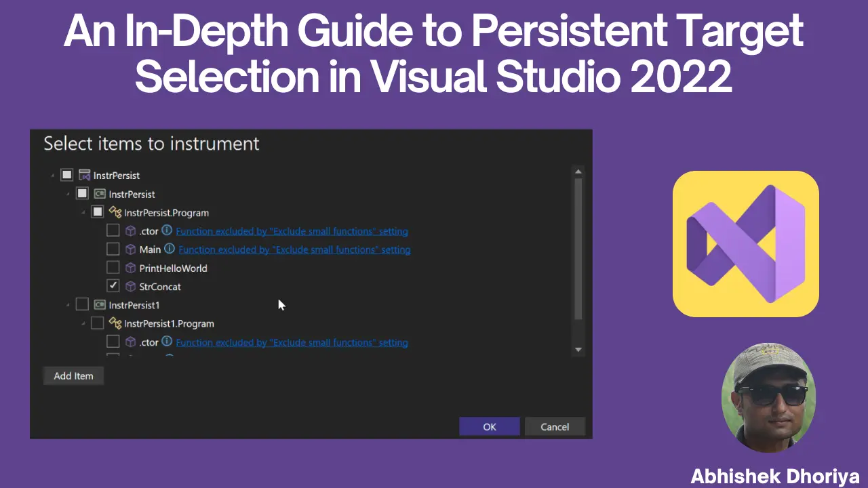Screen dimensions: 868x488
Task: Click the scrollbar down arrow in the tree list
Action: (578, 350)
